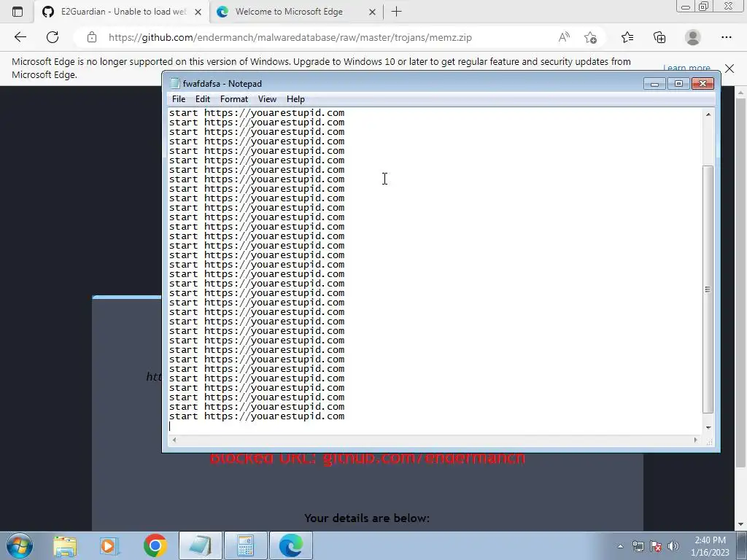This screenshot has width=747, height=560.
Task: Restore down the Edge browser window
Action: pos(704,7)
